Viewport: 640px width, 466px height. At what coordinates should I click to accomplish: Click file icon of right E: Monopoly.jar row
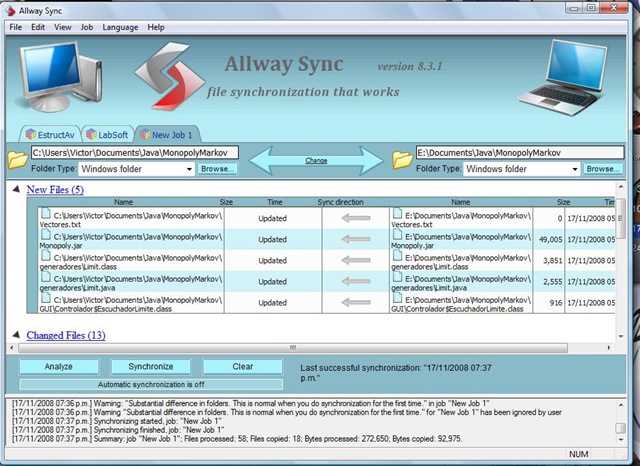point(397,235)
